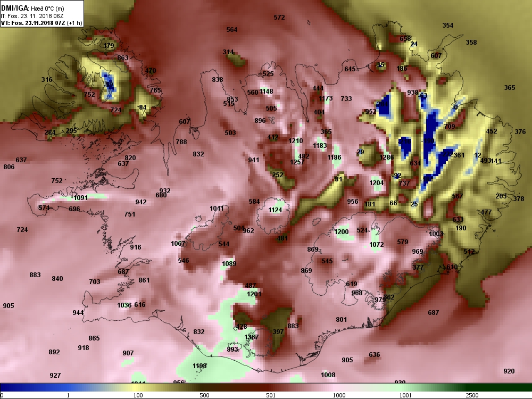
Task: Click the value 358 on the map
Action: coord(471,43)
